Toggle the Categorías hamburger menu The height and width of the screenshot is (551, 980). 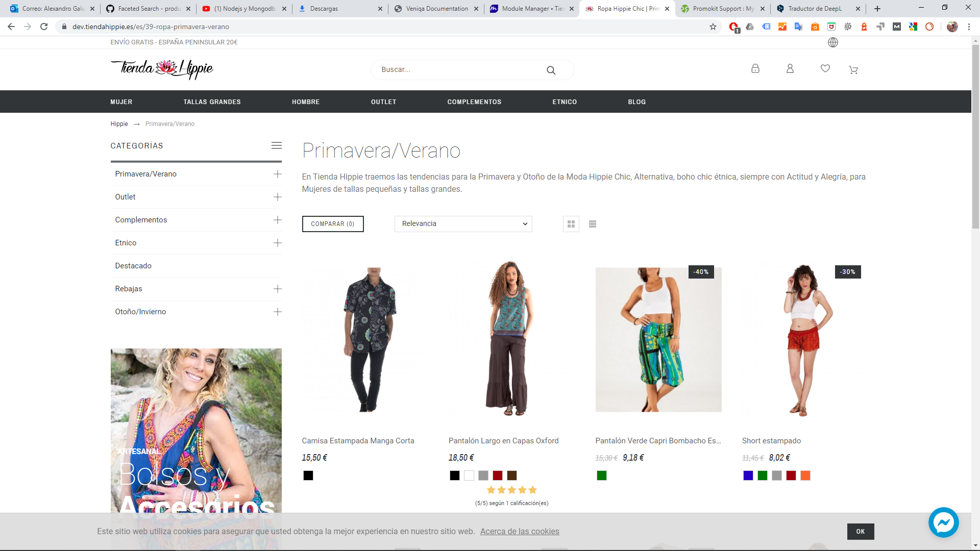[277, 145]
